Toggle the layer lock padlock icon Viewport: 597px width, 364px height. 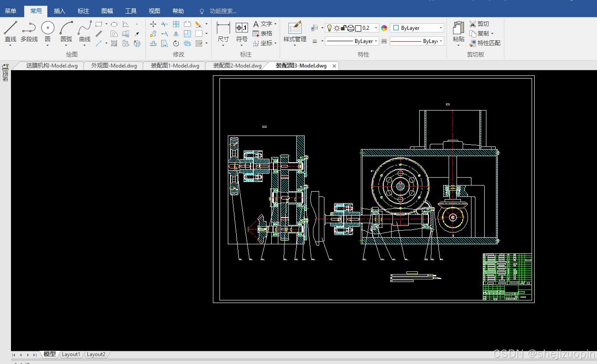coord(343,28)
